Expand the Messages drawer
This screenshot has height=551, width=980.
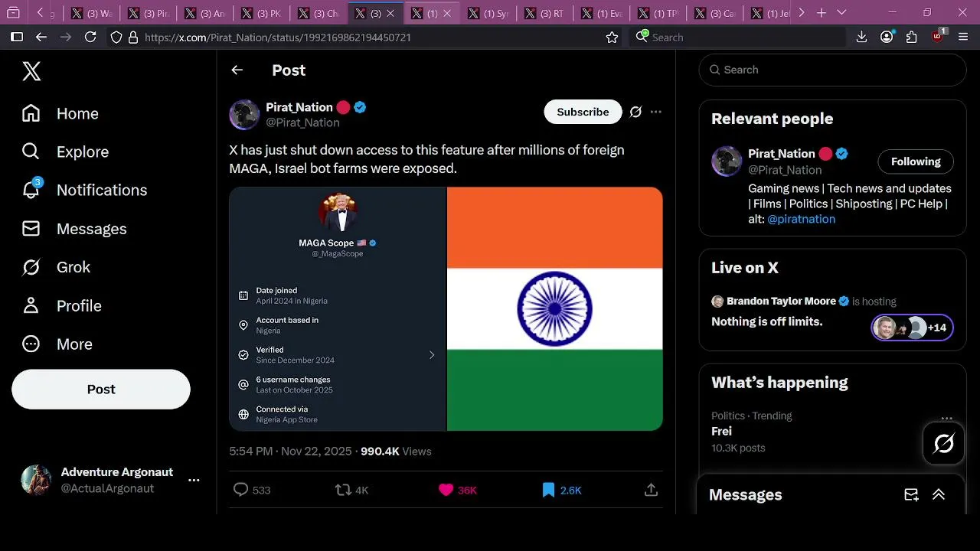939,494
